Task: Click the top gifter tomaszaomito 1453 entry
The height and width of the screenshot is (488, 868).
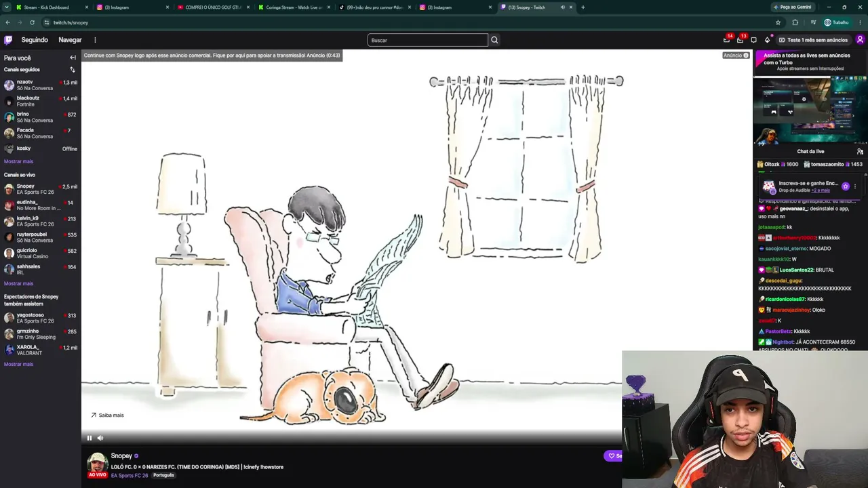Action: [833, 165]
